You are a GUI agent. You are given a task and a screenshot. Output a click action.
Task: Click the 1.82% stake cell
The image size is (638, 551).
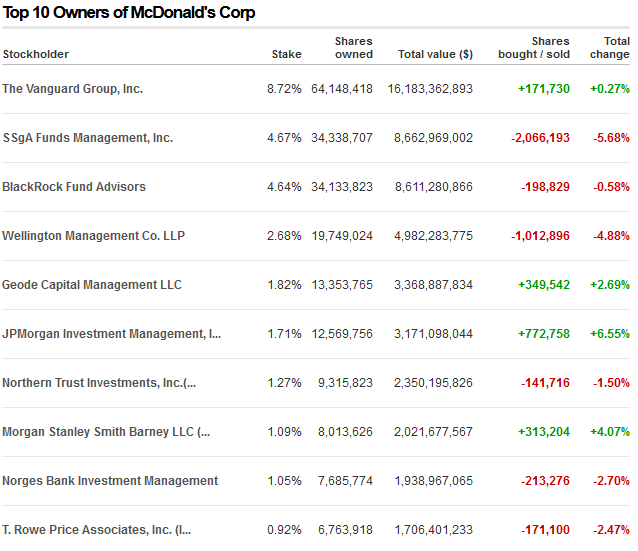click(284, 285)
